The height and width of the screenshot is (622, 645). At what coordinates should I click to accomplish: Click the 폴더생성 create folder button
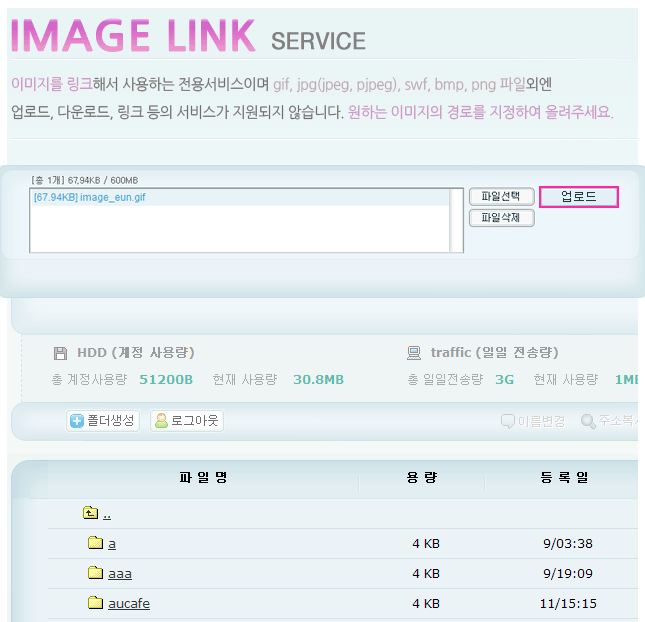(x=102, y=421)
